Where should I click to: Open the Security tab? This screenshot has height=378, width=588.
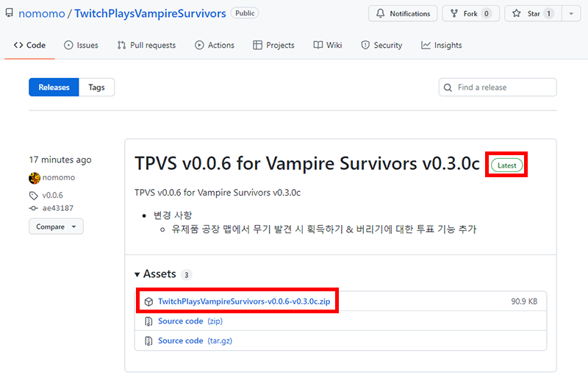[381, 45]
